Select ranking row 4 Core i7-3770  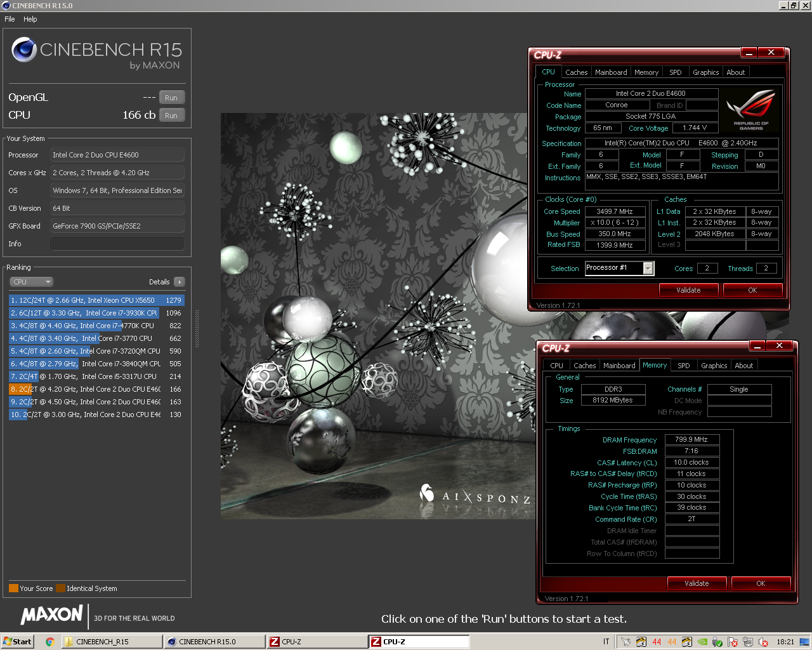(x=96, y=338)
